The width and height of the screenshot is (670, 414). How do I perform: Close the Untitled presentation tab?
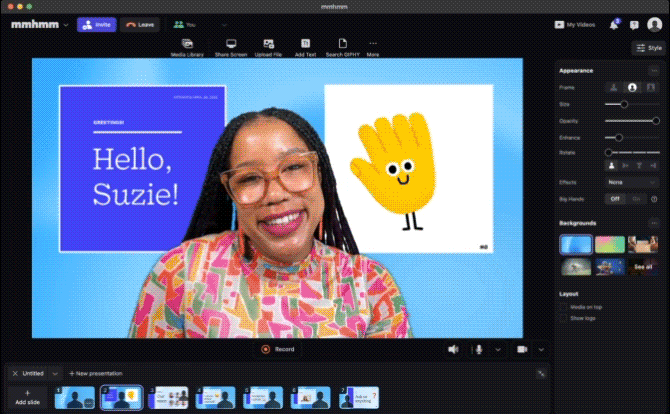pos(15,374)
